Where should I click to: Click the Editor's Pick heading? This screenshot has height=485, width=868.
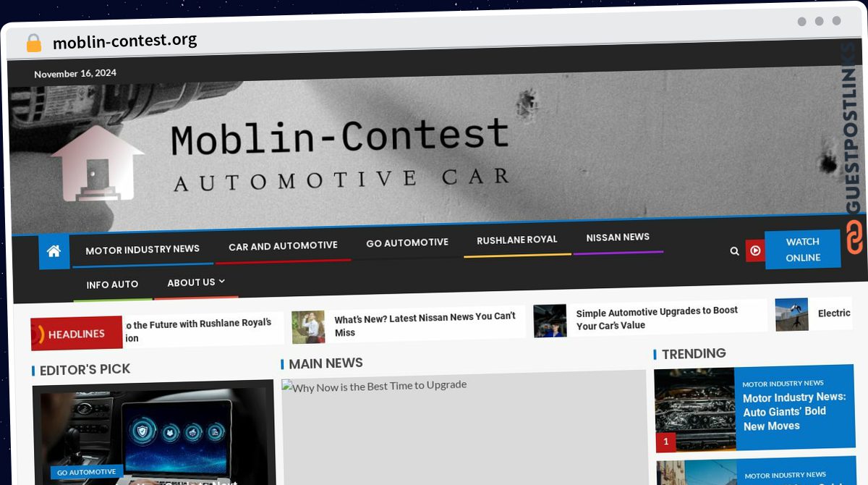pyautogui.click(x=85, y=370)
